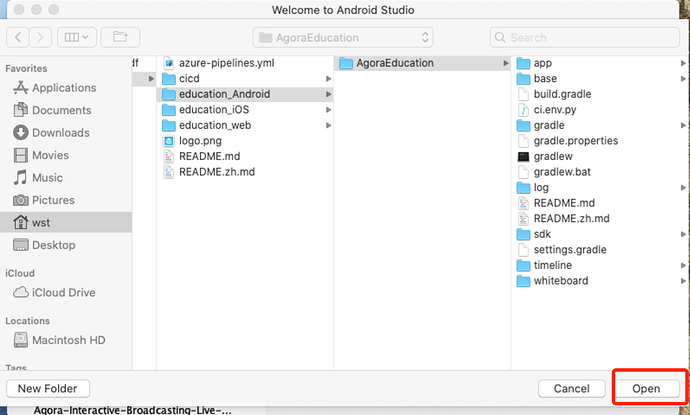
Task: Click into the Search field
Action: pyautogui.click(x=585, y=37)
